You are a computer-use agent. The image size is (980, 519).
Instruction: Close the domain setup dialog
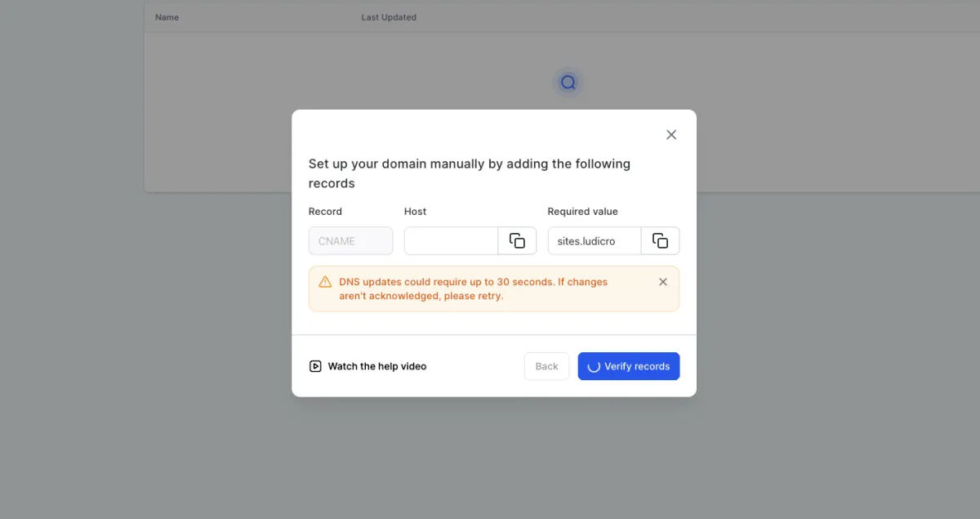point(671,135)
